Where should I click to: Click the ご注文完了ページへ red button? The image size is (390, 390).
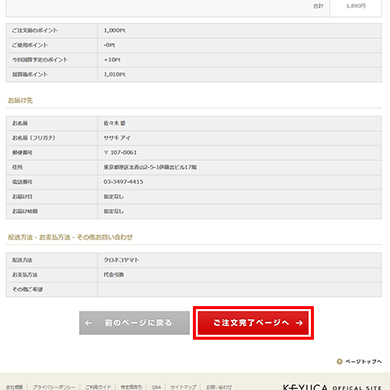point(253,323)
